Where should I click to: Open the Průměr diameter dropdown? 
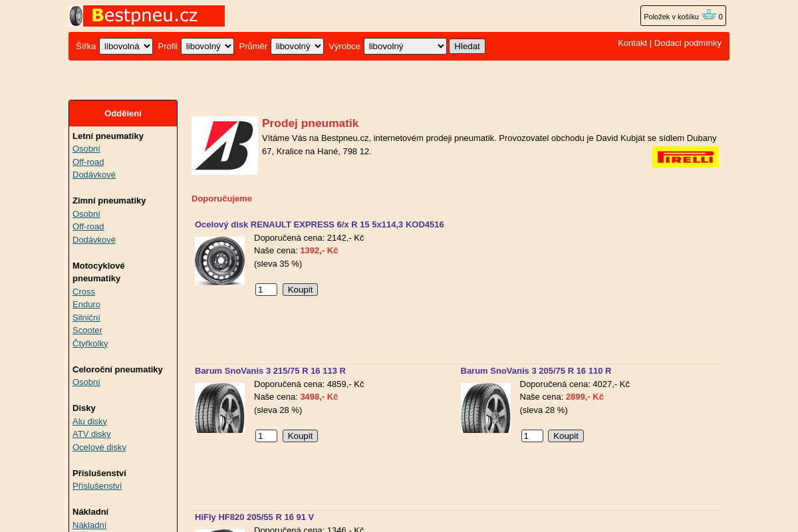coord(297,46)
